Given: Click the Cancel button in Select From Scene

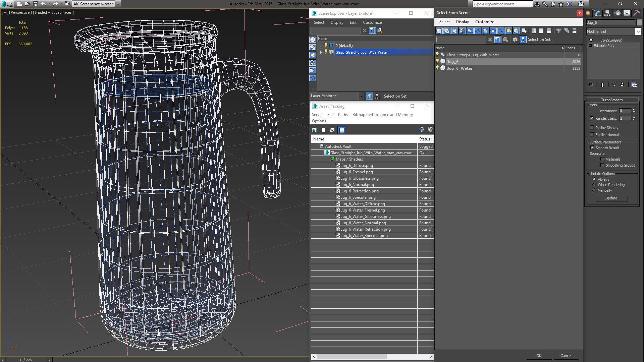Looking at the screenshot, I should tap(566, 356).
